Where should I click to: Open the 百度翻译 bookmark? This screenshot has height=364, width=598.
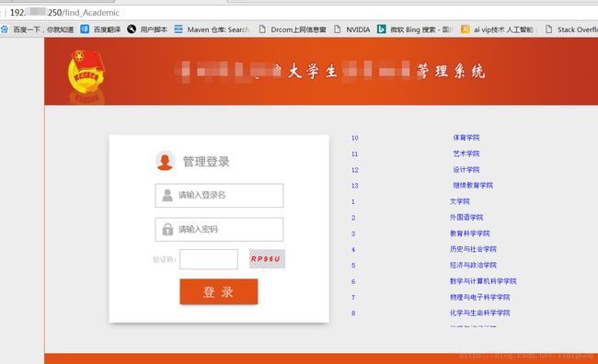101,29
